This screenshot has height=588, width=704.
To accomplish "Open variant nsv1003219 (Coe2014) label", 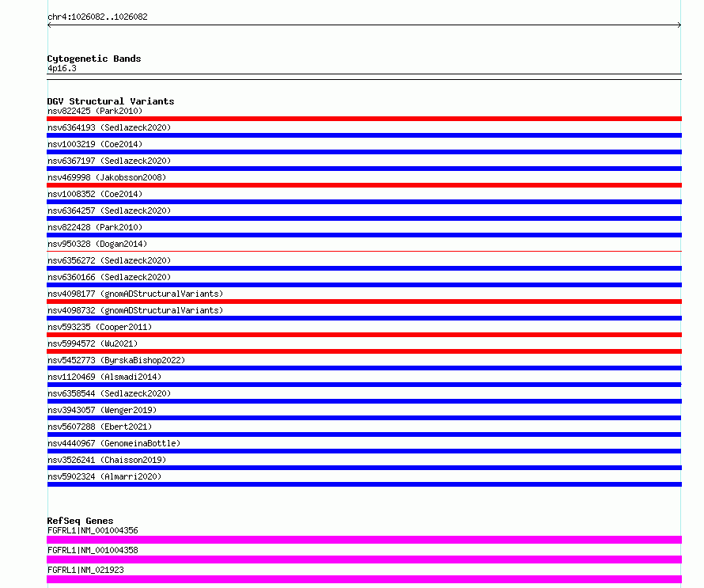I will pyautogui.click(x=95, y=144).
